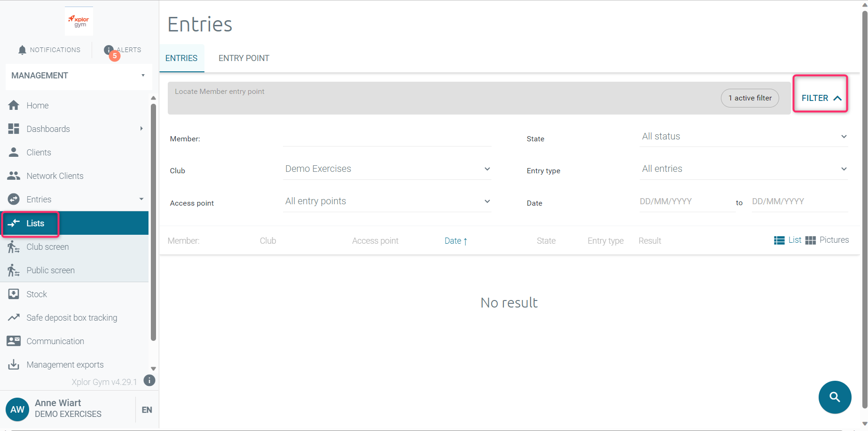This screenshot has width=868, height=431.
Task: Open the alerts badge icon
Action: pyautogui.click(x=109, y=51)
